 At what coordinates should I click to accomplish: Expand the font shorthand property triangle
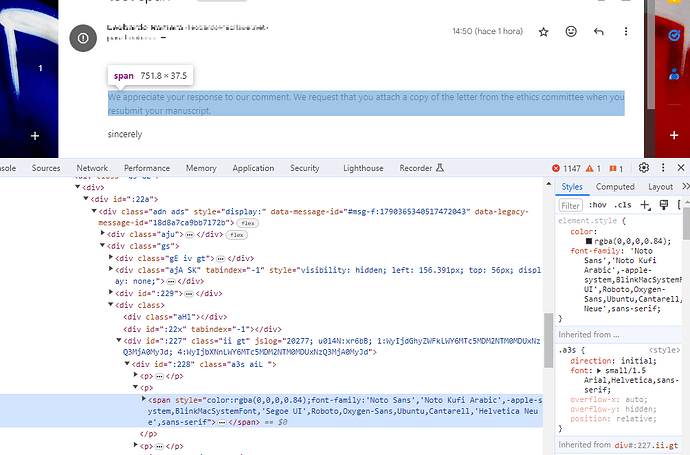599,371
